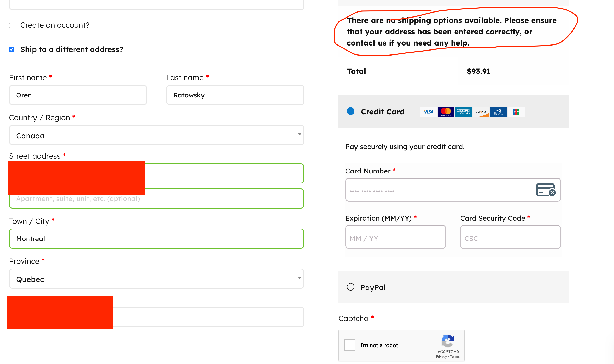Image resolution: width=614 pixels, height=364 pixels.
Task: Uncheck Ship to a different address
Action: click(12, 49)
